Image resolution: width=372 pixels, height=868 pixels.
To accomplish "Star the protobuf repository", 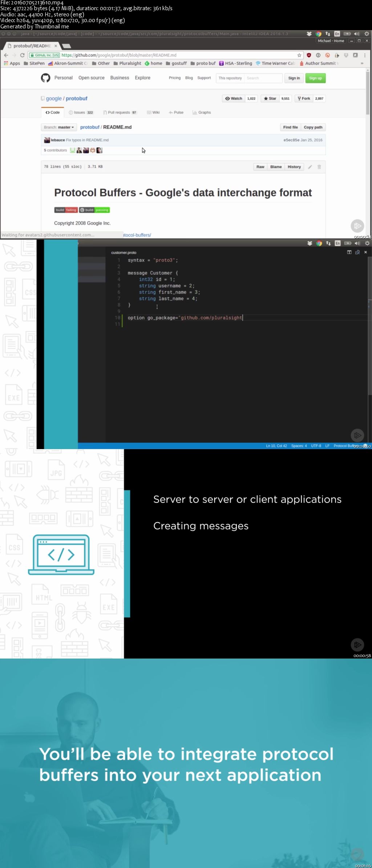I will coord(270,99).
